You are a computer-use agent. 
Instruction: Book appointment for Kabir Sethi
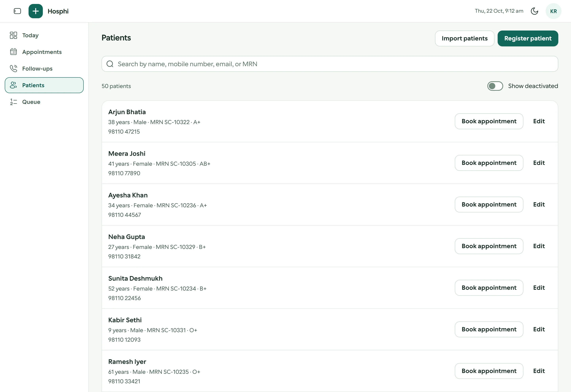click(489, 329)
